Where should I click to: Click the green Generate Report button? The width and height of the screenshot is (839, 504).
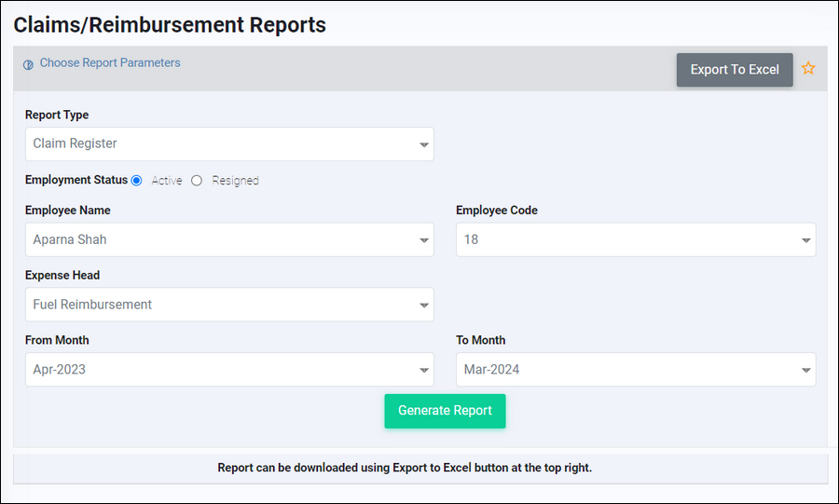click(x=445, y=411)
